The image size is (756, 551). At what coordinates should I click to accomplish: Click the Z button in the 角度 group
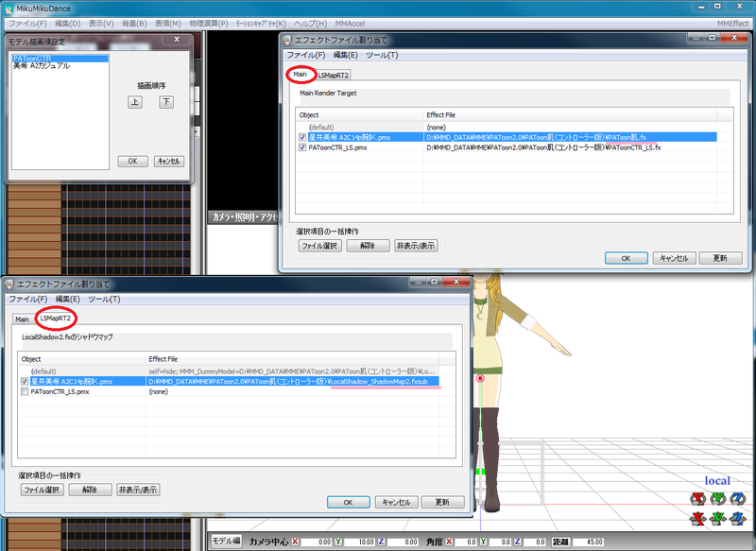517,542
